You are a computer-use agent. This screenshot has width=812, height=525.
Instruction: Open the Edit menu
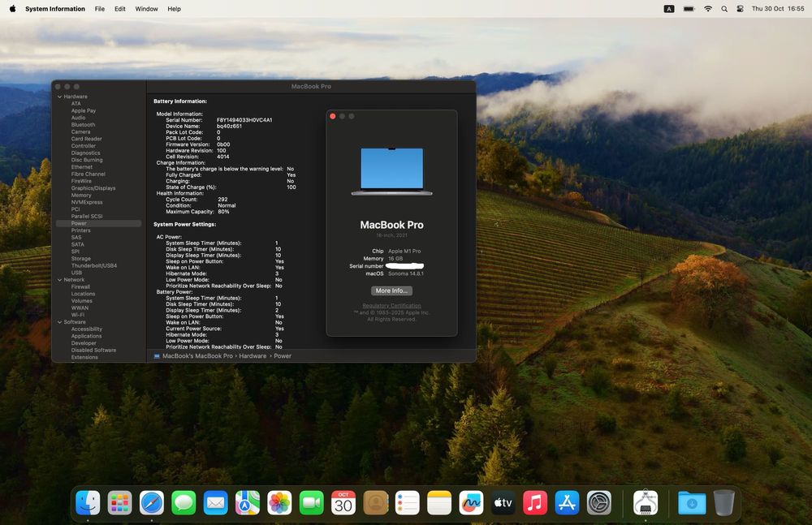click(x=119, y=9)
